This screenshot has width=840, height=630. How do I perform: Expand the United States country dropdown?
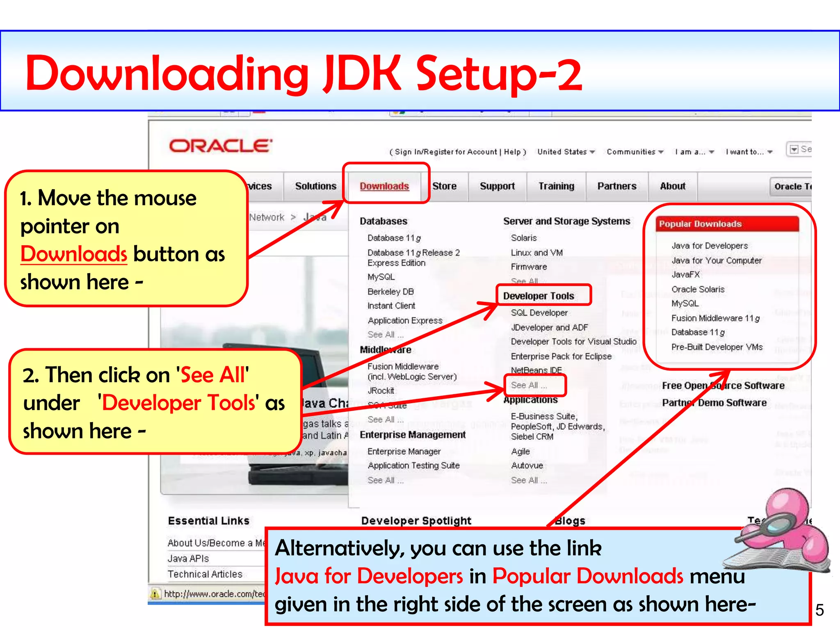click(x=566, y=152)
